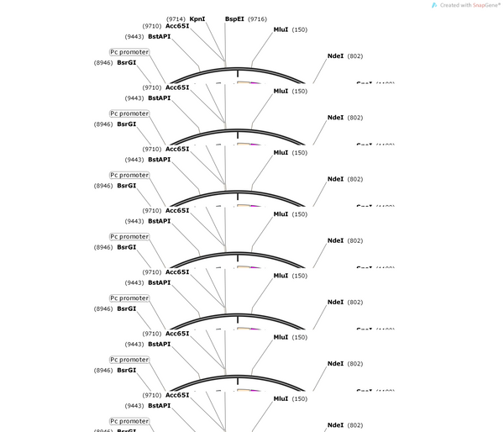Select the topmost BstAPI (9443) site label
The height and width of the screenshot is (432, 504).
coord(148,37)
